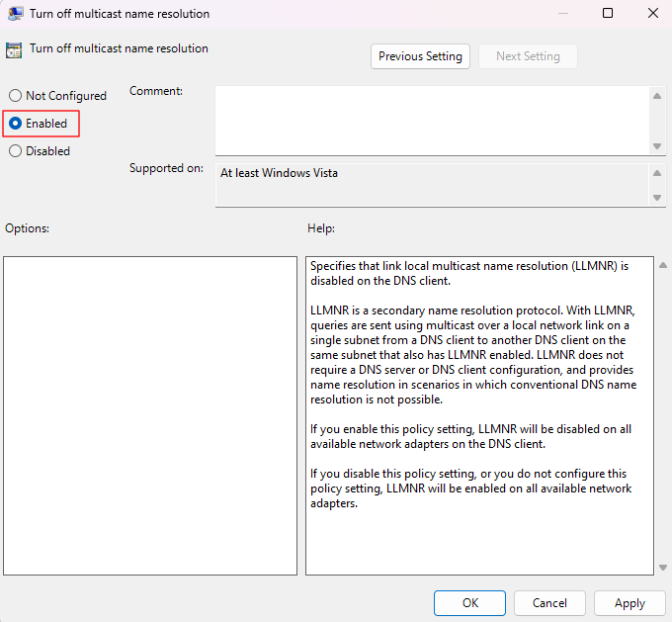Apply the policy changes
The image size is (672, 622).
tap(630, 602)
